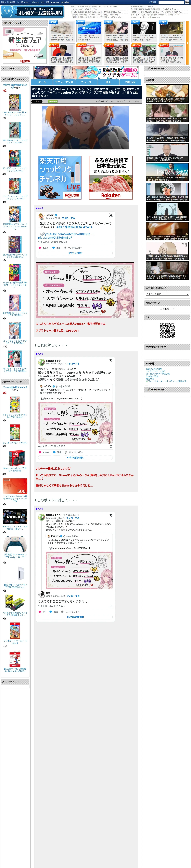Open the 月を選択 archive dropdown
191x868 pixels.
167,309
